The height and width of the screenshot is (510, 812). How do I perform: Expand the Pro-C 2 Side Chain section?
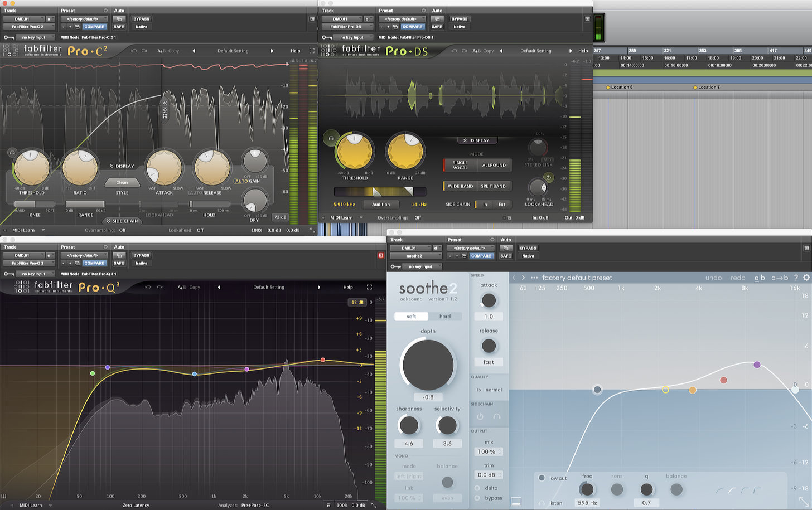[x=122, y=221]
